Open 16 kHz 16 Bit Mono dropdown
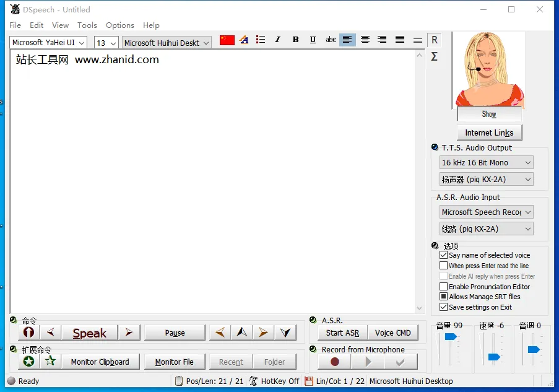559x392 pixels. point(487,163)
